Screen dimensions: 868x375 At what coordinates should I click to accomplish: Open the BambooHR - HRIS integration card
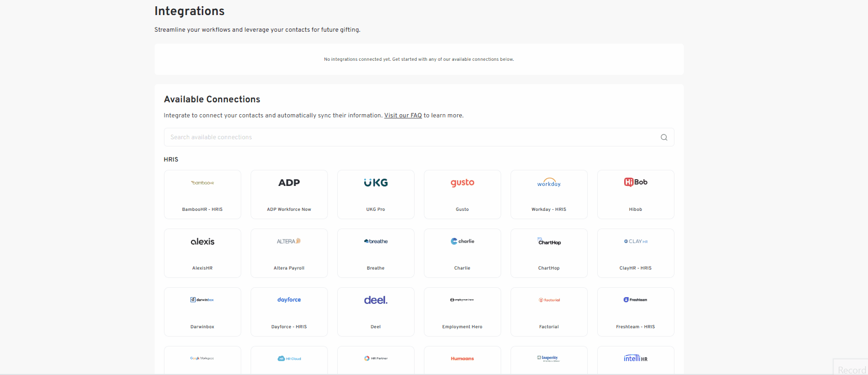point(202,194)
